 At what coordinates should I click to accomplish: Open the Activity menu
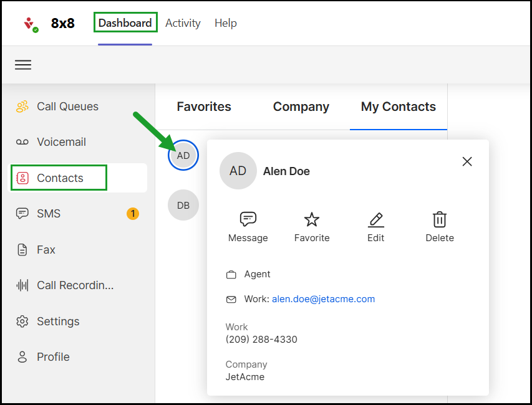click(183, 23)
